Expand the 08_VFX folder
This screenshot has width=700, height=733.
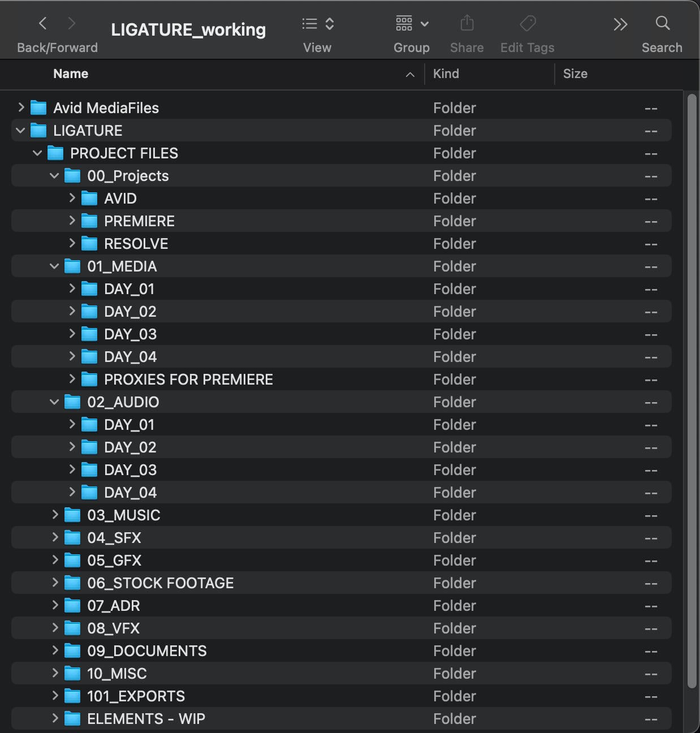pos(55,627)
